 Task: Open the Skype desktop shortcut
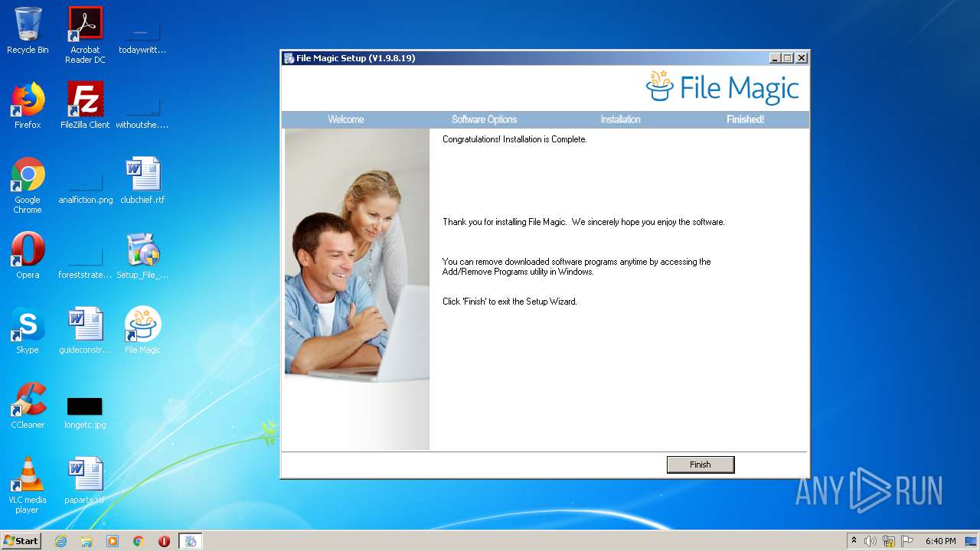click(28, 331)
